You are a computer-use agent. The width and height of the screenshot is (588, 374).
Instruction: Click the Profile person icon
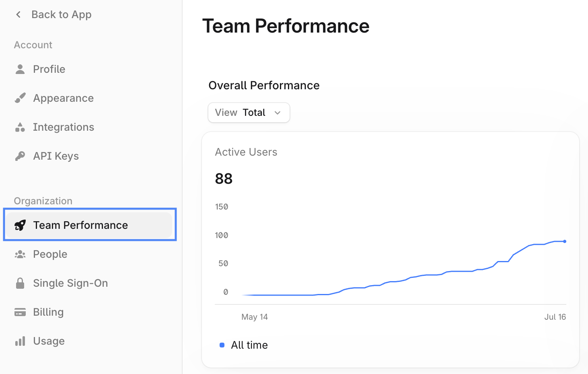point(20,69)
